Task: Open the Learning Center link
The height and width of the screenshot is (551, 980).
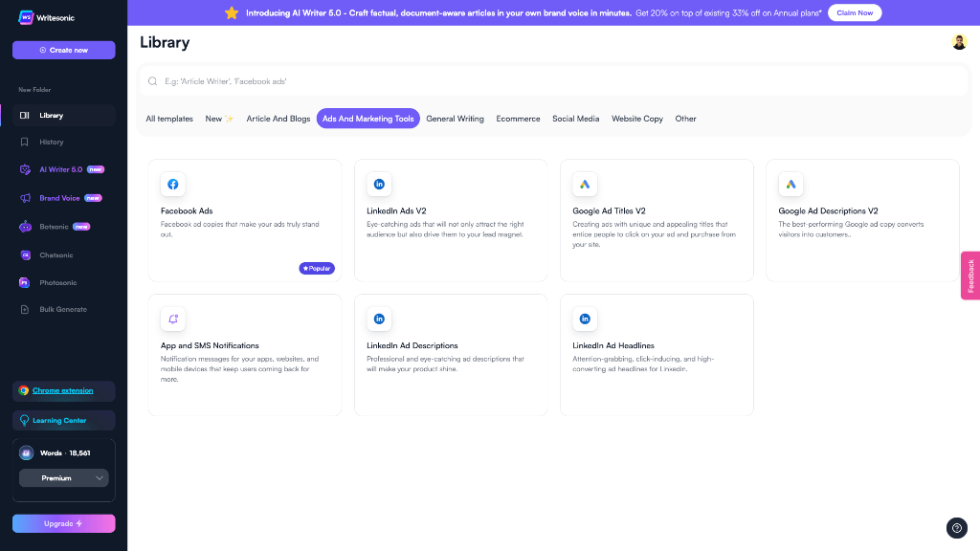Action: tap(59, 421)
